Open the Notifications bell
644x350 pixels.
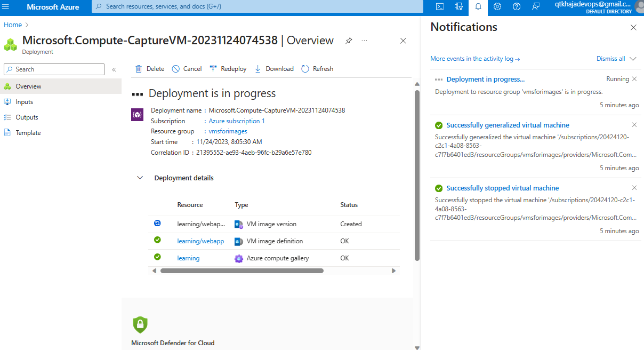click(x=478, y=7)
